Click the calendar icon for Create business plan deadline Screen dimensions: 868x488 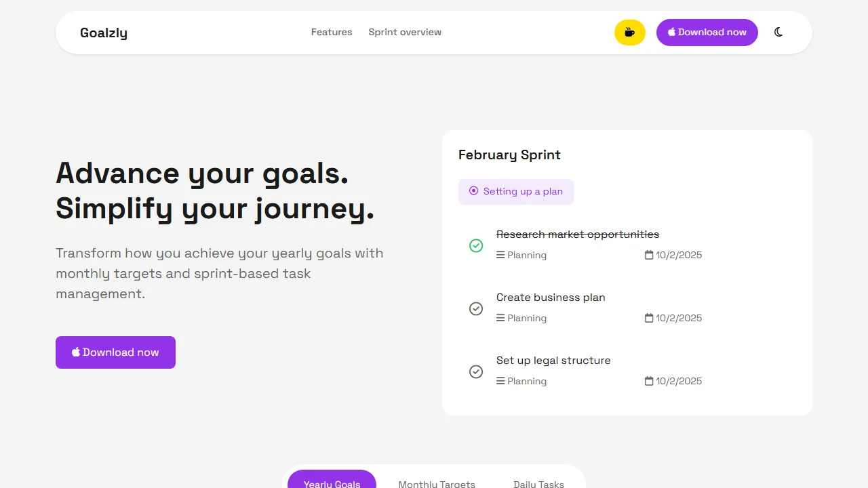click(x=648, y=318)
